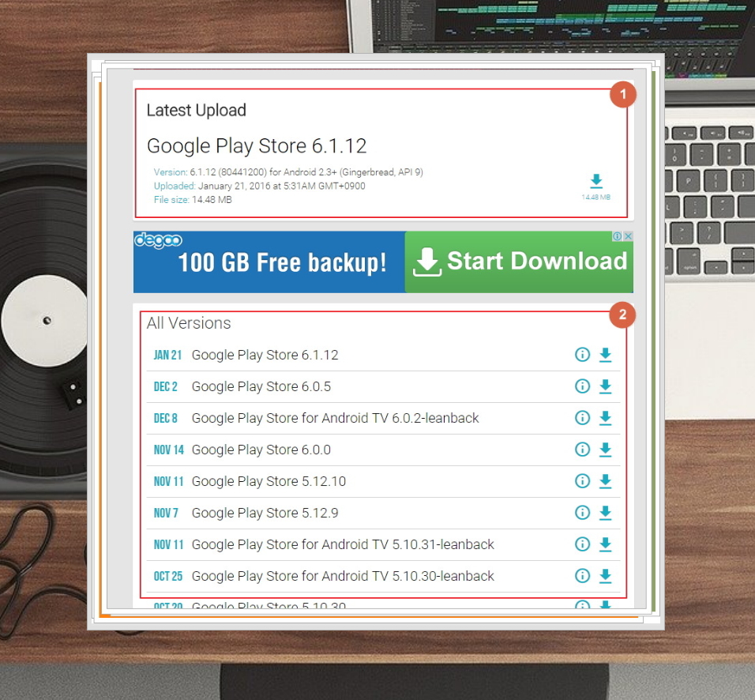755x700 pixels.
Task: Download Android TV 6.0.2-leanback build
Action: pos(605,418)
